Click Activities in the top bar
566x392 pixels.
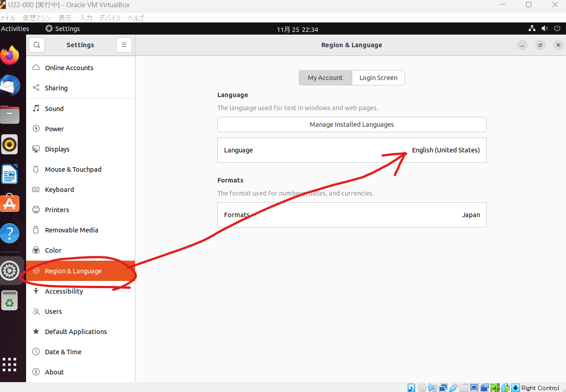tap(15, 29)
